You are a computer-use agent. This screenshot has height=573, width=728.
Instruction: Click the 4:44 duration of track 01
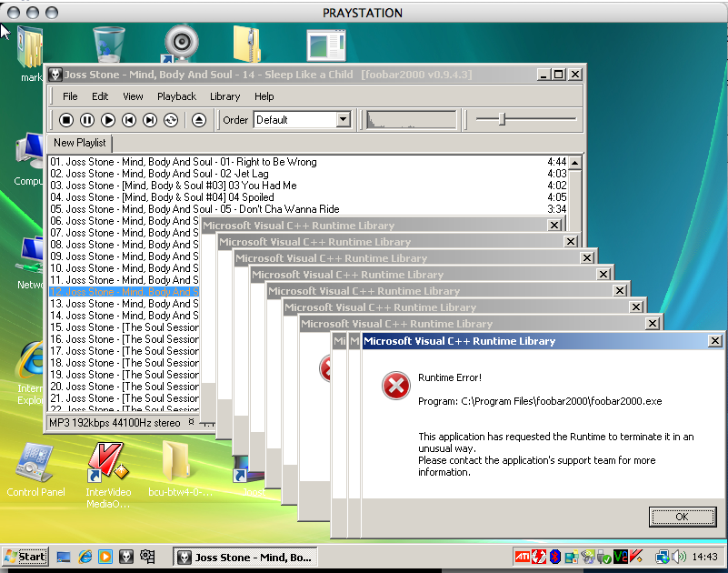coord(556,162)
